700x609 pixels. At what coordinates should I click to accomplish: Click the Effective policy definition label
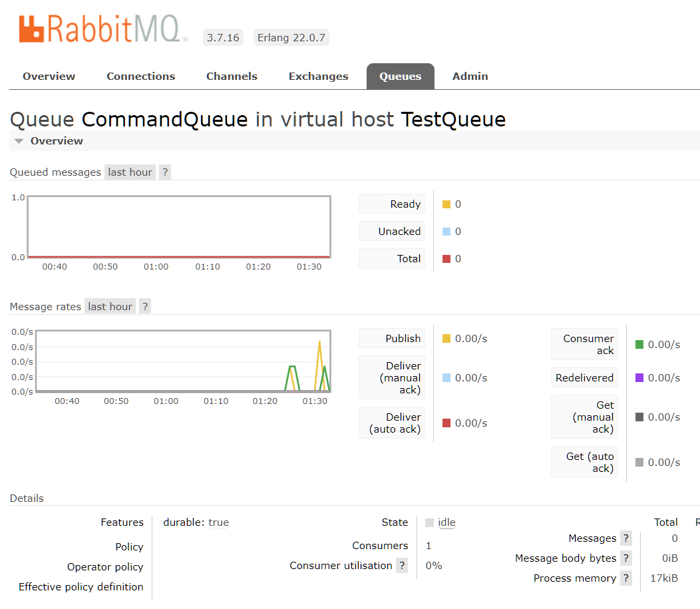(81, 586)
